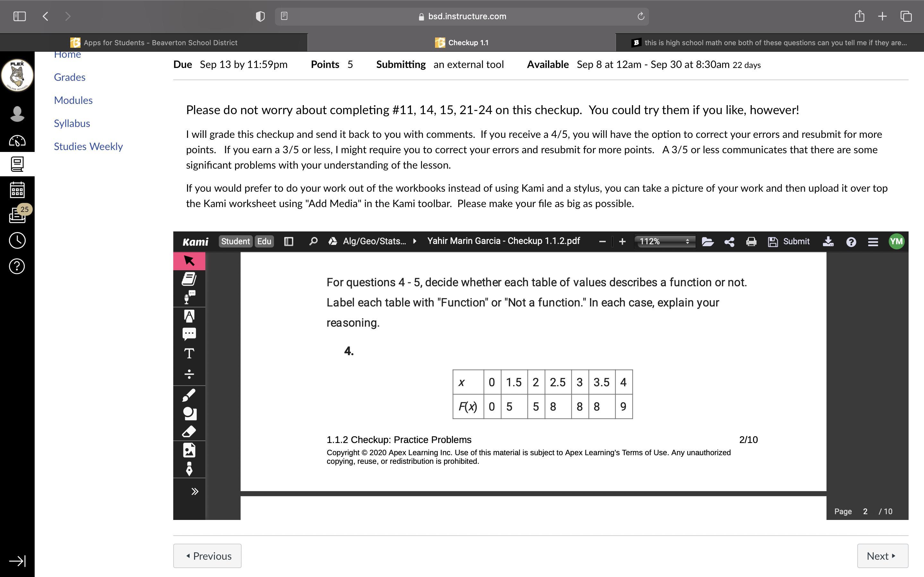924x577 pixels.
Task: Expand the Canvas global navigation
Action: click(x=17, y=561)
